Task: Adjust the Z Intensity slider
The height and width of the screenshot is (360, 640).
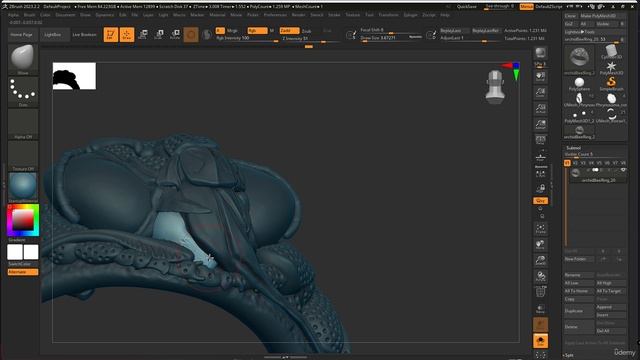Action: coord(310,38)
